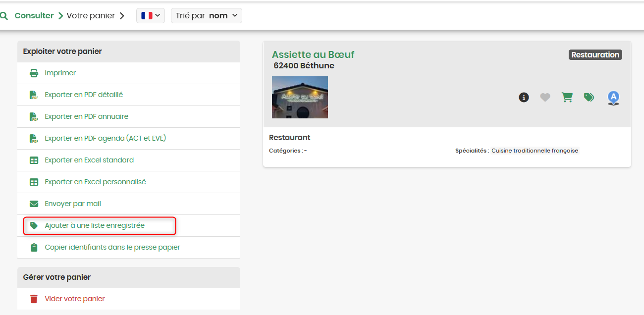Toggle the heart favorite icon

click(545, 98)
